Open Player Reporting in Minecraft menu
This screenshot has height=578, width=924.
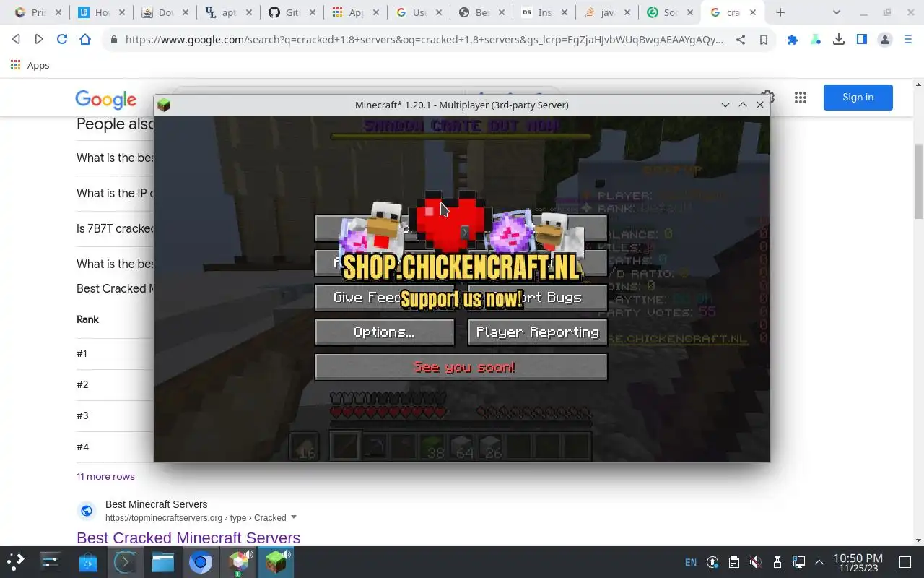pyautogui.click(x=537, y=332)
